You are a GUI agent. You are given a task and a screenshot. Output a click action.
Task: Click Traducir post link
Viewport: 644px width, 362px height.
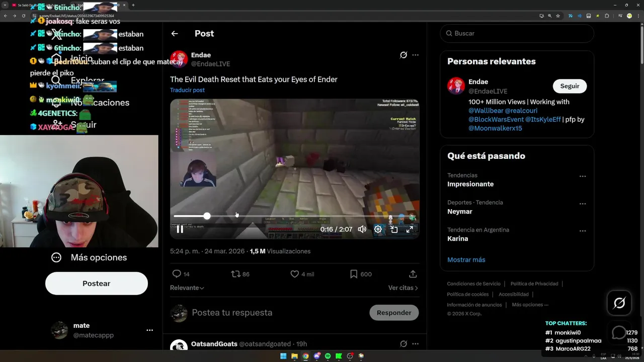coord(187,90)
